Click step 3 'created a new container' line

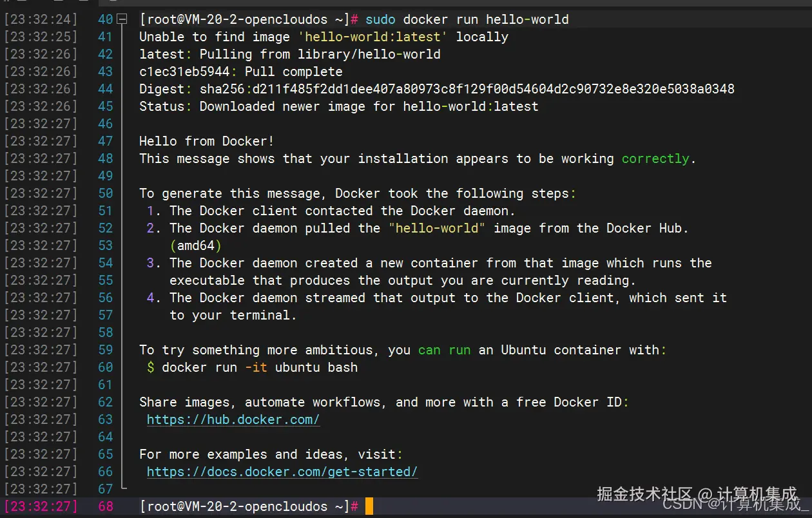point(429,263)
